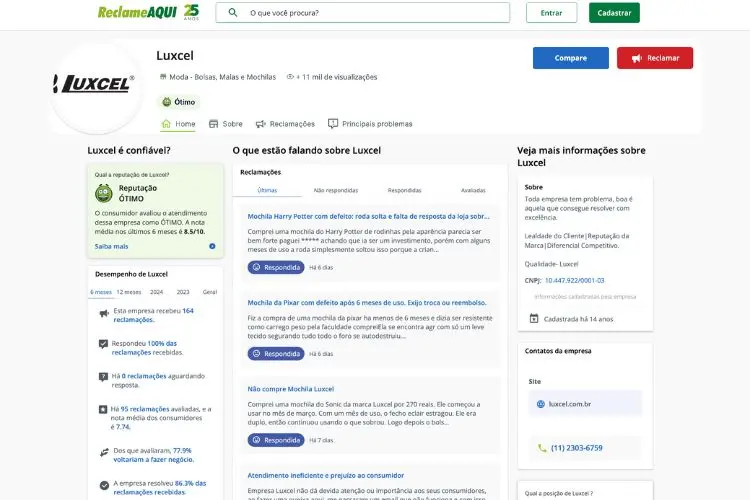Click the eye views icon
The height and width of the screenshot is (500, 750).
290,77
